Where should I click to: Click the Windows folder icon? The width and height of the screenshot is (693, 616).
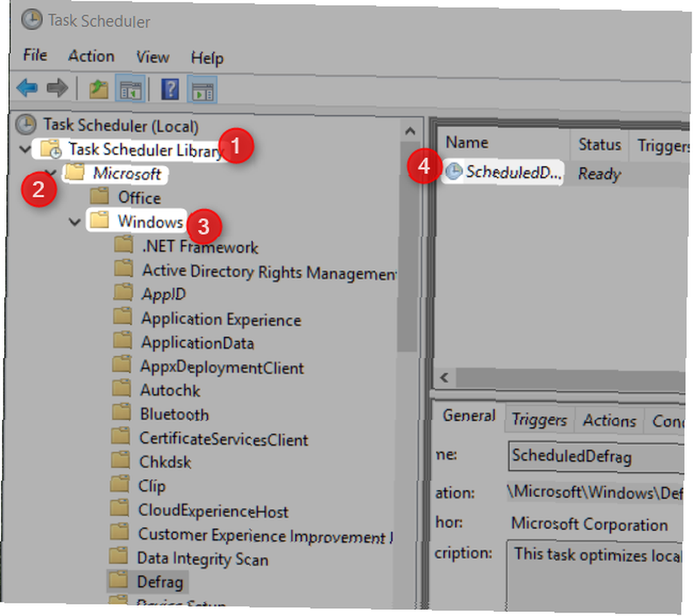(99, 219)
